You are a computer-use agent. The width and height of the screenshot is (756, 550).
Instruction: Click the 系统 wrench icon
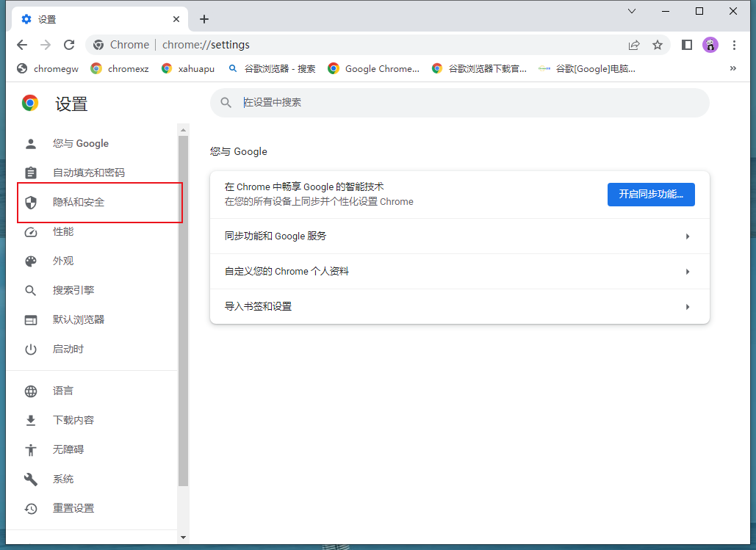coord(31,480)
